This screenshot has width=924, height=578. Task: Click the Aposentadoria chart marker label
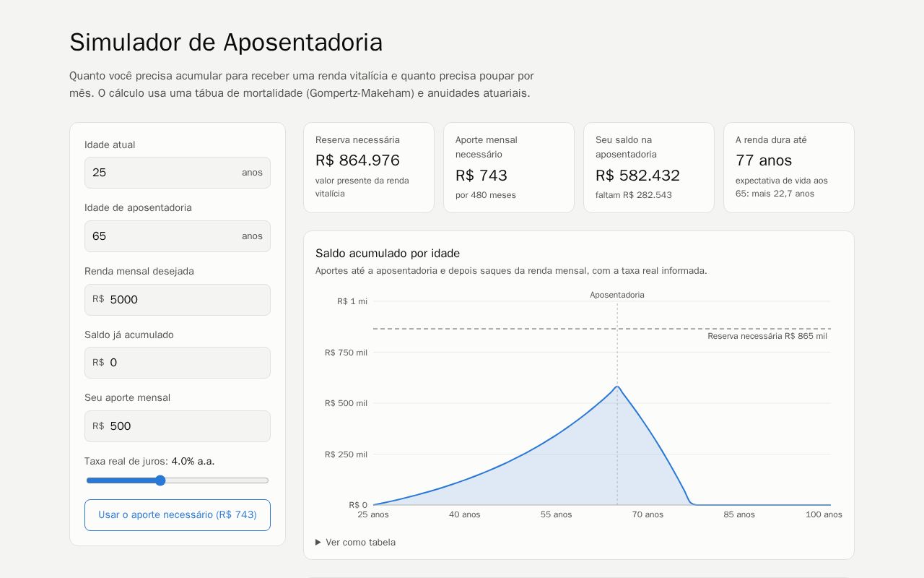617,295
